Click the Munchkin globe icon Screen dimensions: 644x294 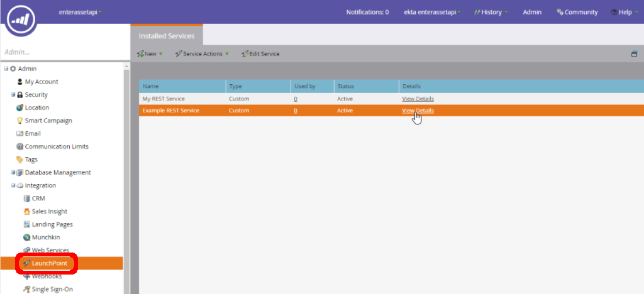point(26,237)
